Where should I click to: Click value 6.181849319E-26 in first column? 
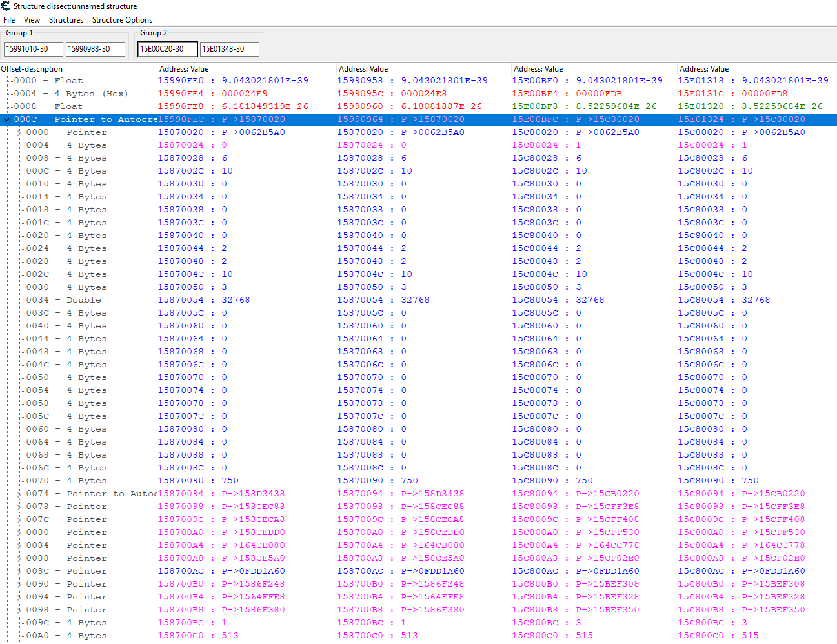point(265,106)
